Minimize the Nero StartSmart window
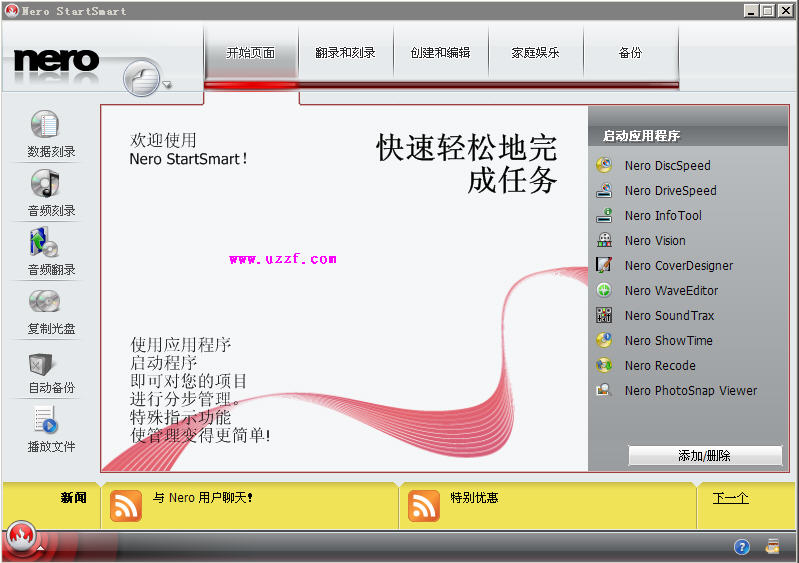This screenshot has width=799, height=563. (751, 10)
